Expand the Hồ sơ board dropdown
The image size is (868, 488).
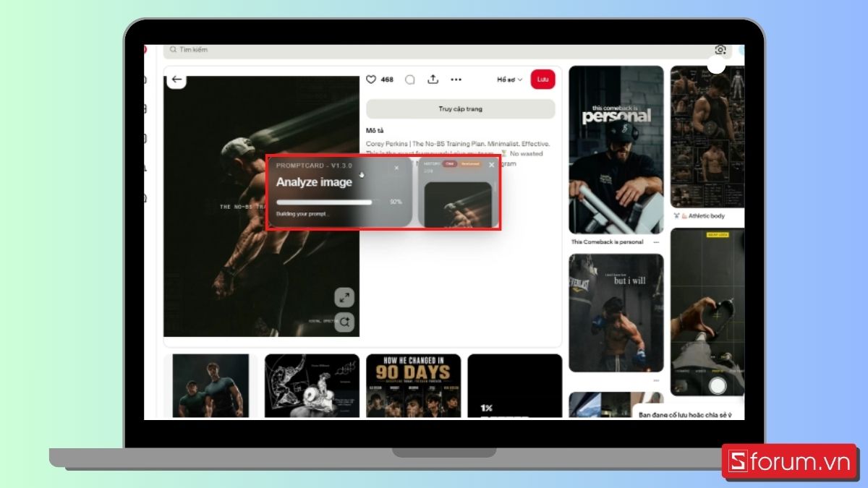tap(510, 80)
